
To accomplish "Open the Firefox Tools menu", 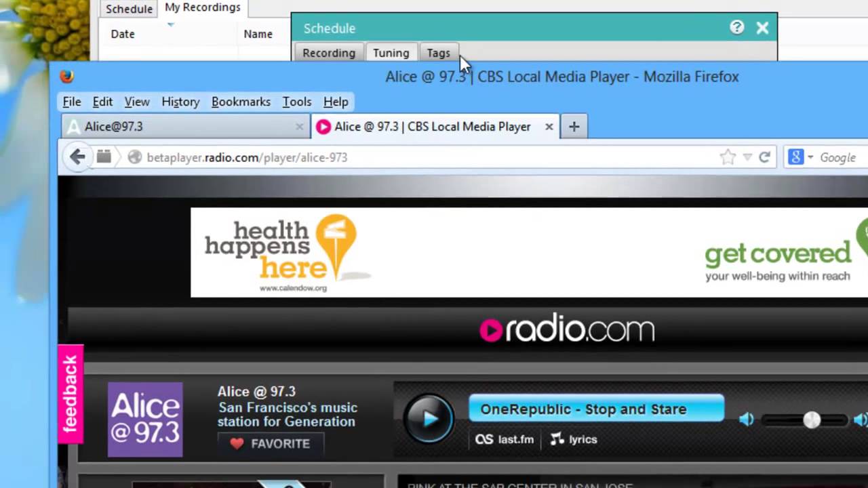I will (297, 102).
